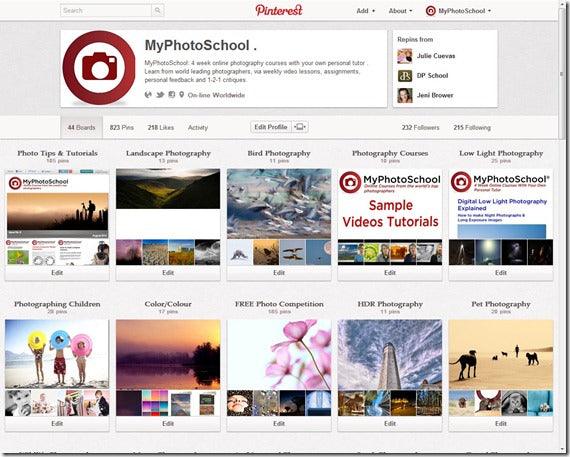Click the location pin icon

181,95
